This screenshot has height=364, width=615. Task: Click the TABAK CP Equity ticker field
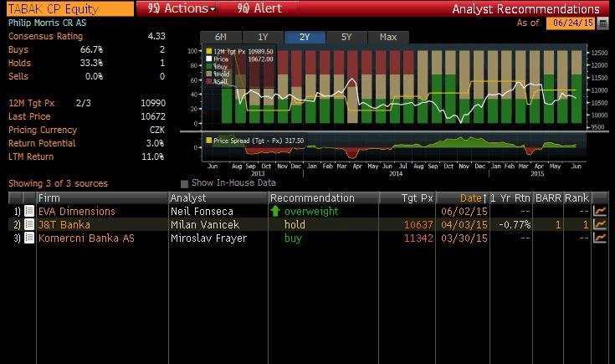[x=70, y=8]
